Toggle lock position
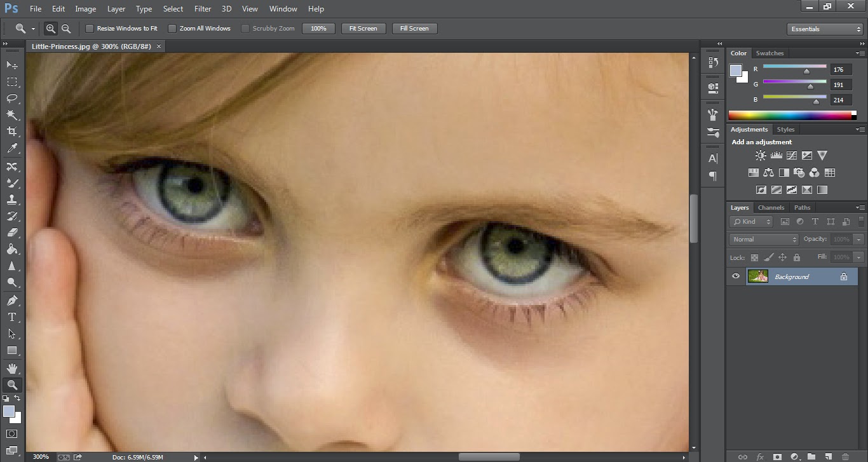This screenshot has width=868, height=462. [x=782, y=257]
